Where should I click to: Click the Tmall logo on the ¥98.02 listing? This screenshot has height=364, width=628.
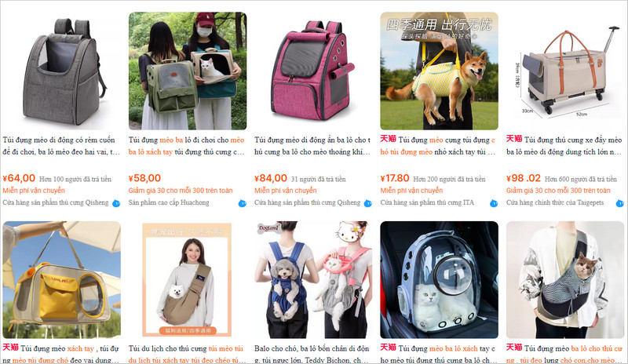[x=514, y=139]
